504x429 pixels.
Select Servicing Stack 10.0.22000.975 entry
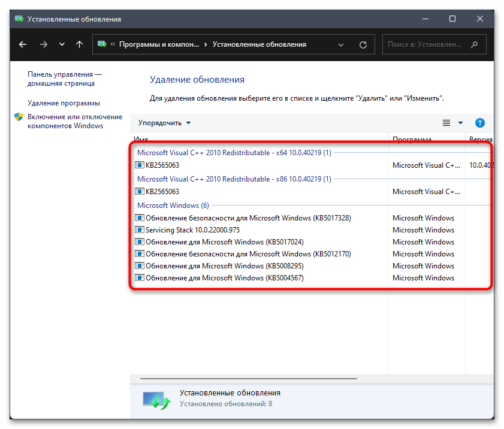pos(192,230)
